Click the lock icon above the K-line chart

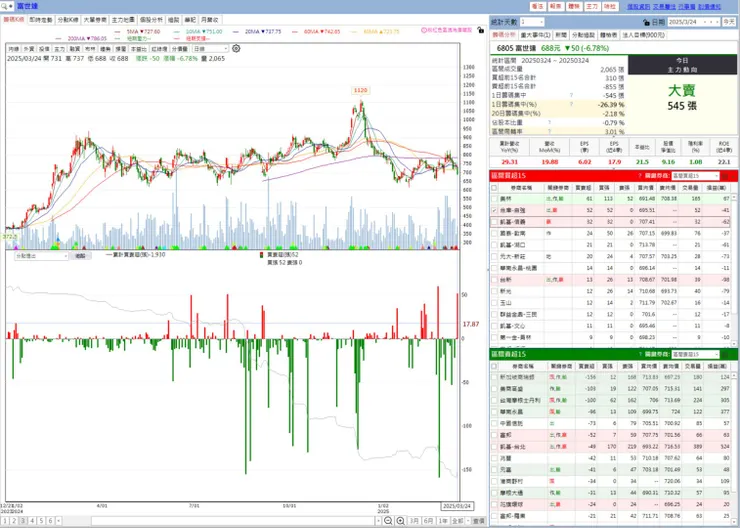coord(480,30)
